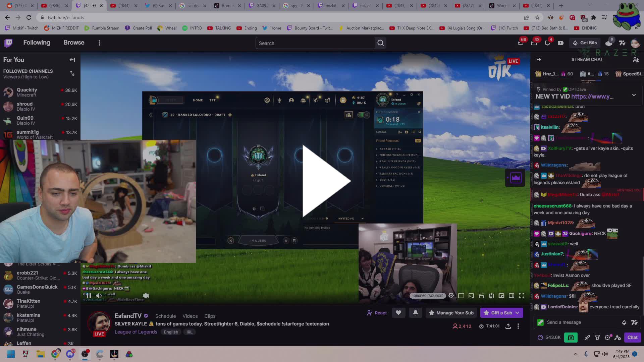644x362 pixels.
Task: Switch to the Videos tab
Action: point(190,316)
